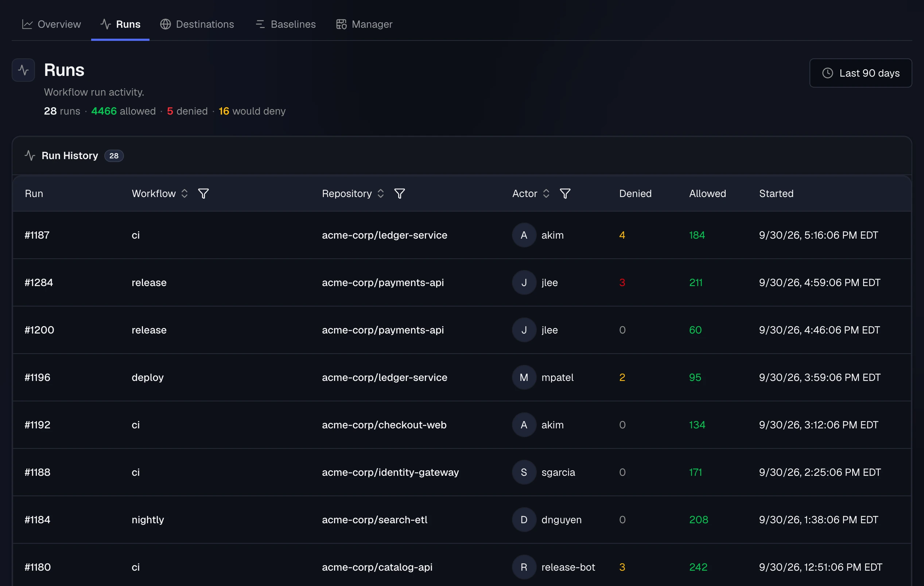Click the Runs page pulse icon beside heading
Screen dimensions: 924x586
tap(23, 70)
